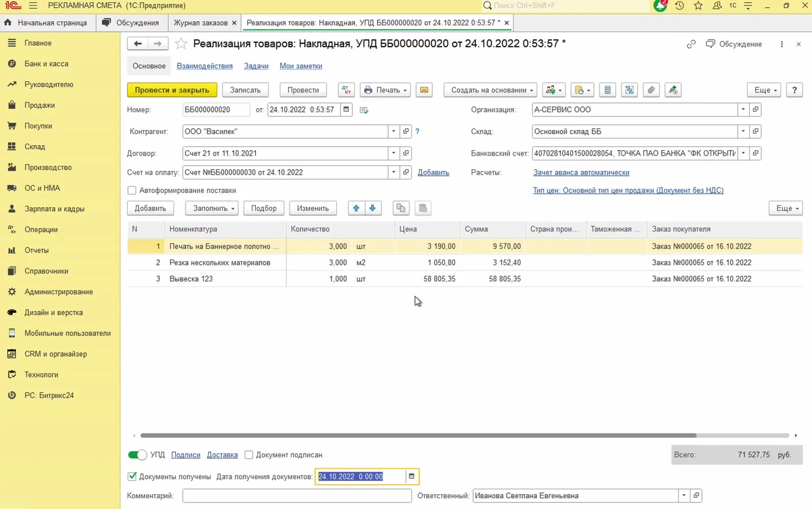Open calendar for documents received date
This screenshot has width=812, height=509.
coord(412,476)
